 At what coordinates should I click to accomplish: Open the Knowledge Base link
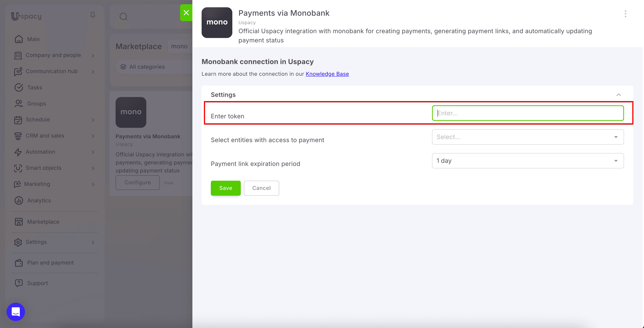327,74
